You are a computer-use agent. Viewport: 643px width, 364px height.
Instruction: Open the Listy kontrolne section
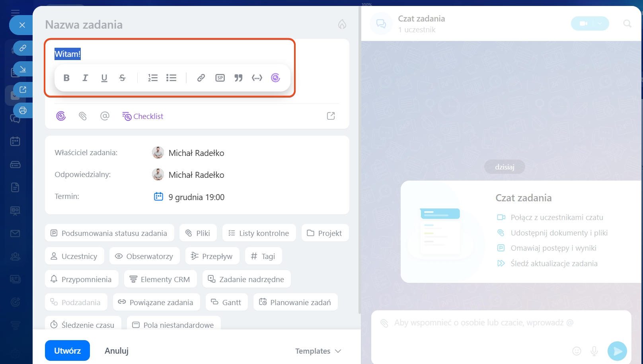pos(259,233)
